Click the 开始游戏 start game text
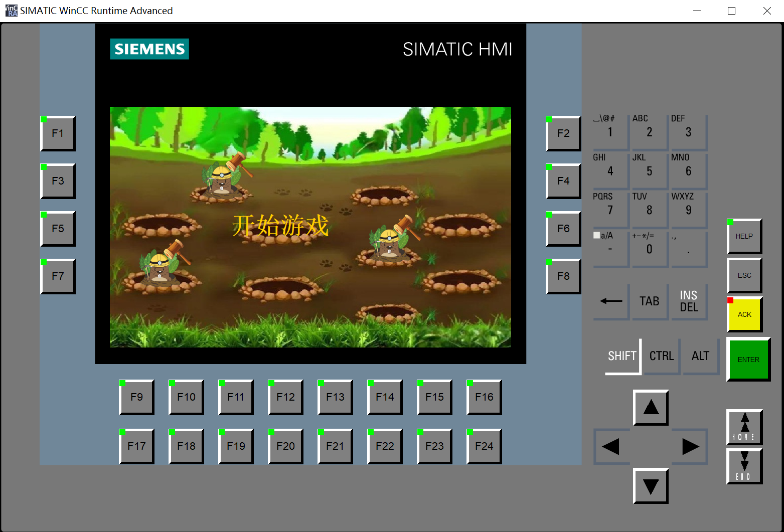The image size is (784, 532). click(x=280, y=226)
